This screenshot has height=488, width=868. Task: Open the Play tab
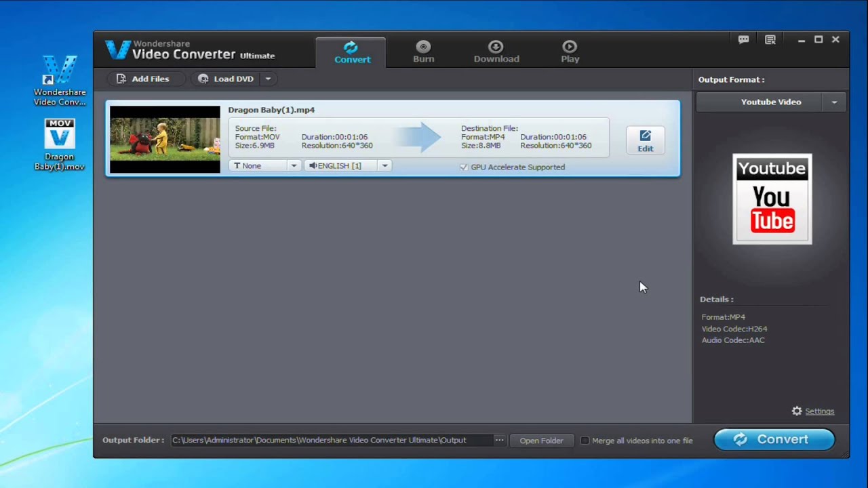[570, 52]
